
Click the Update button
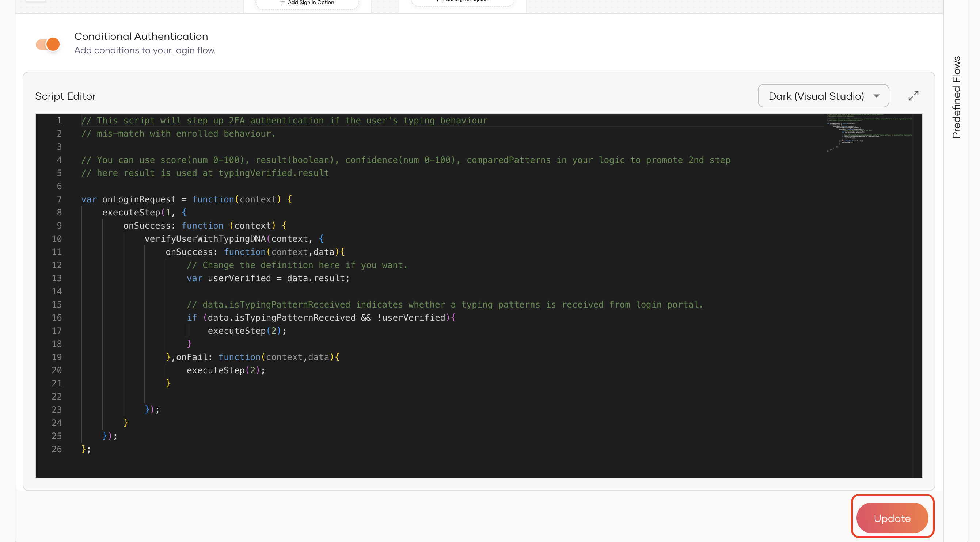pos(892,518)
